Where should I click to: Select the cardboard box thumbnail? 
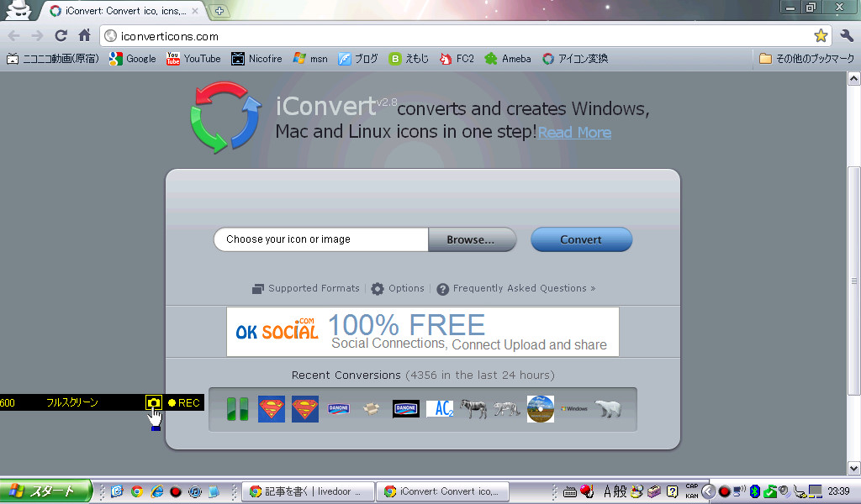[x=372, y=409]
